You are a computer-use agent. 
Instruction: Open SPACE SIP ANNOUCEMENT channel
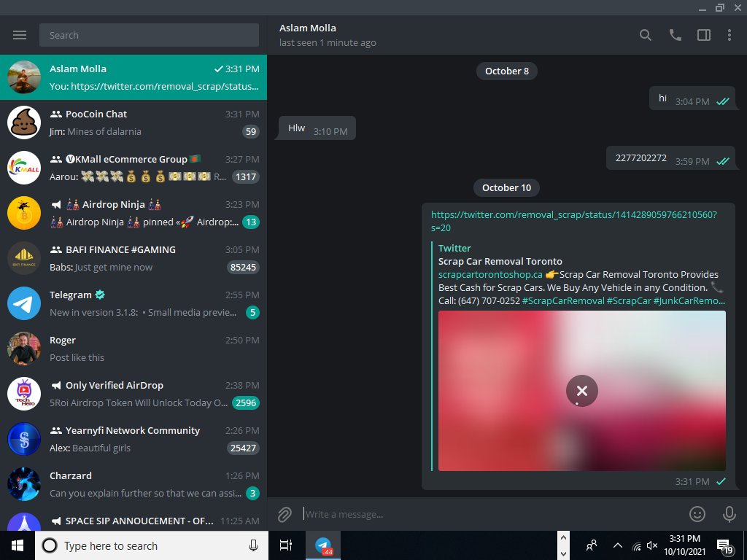click(x=133, y=520)
